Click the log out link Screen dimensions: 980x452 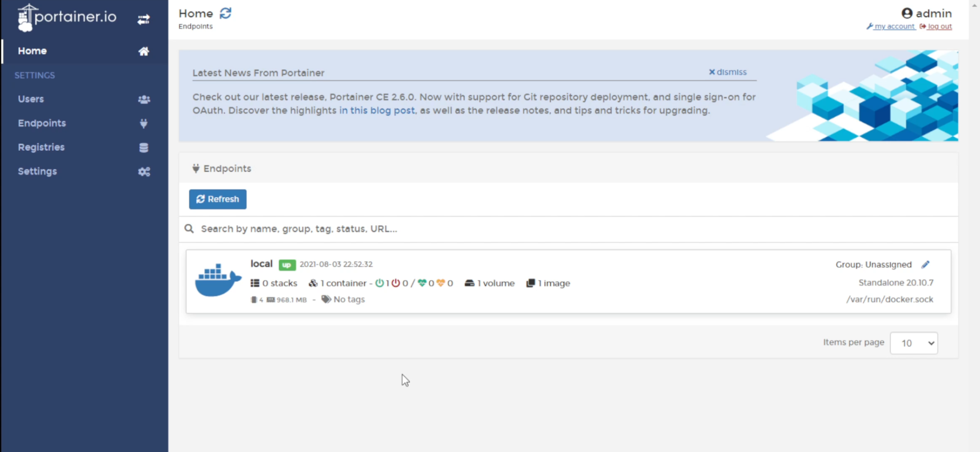tap(939, 27)
